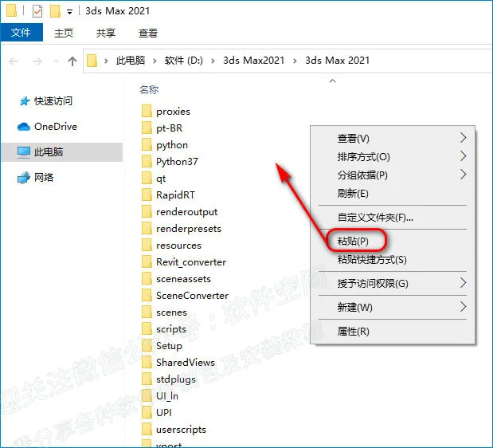Select the stdplugs folder icon
This screenshot has height=448, width=493.
(x=147, y=379)
